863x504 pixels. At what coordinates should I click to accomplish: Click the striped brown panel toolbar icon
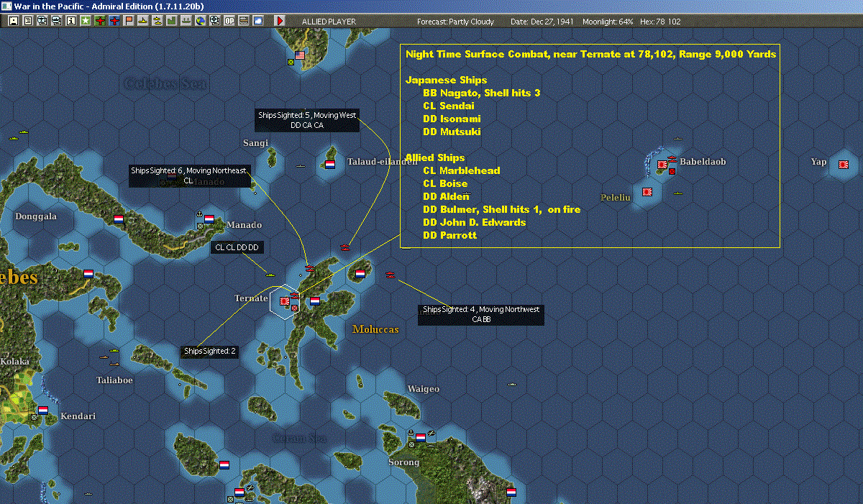243,21
